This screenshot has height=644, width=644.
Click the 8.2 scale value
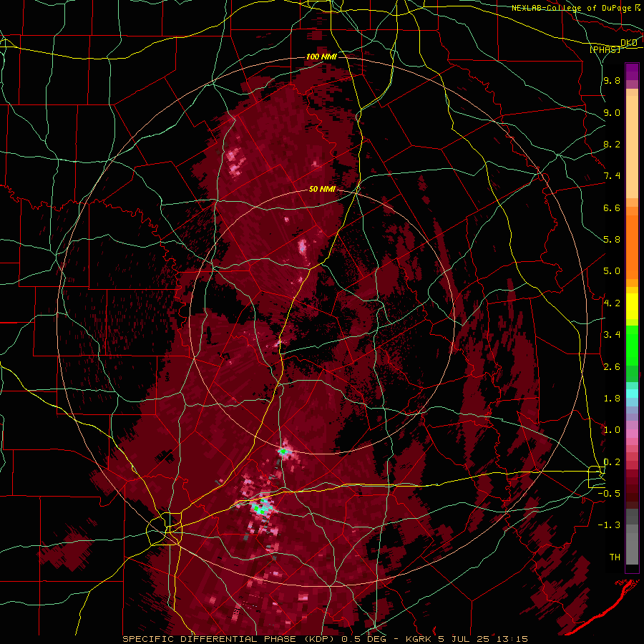pos(612,144)
